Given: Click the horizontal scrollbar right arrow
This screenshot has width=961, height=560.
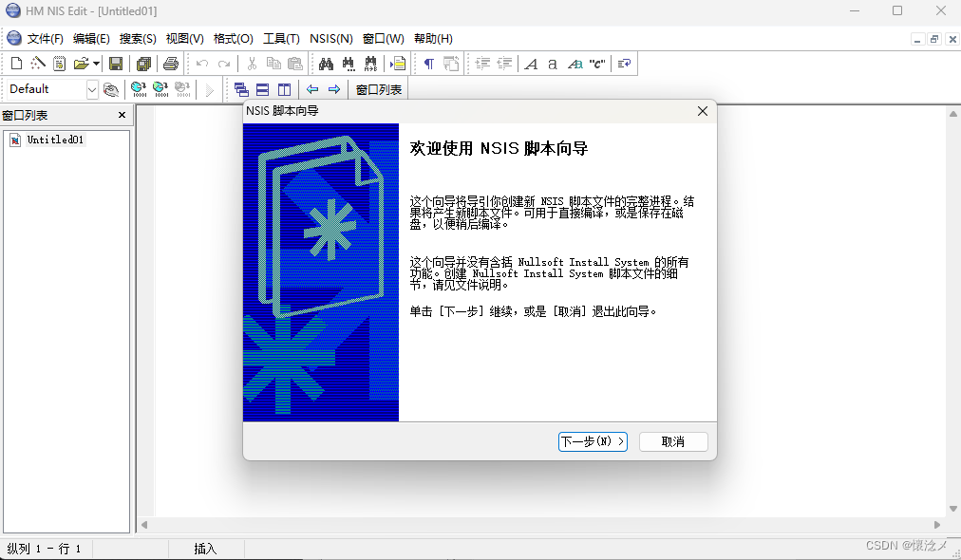Looking at the screenshot, I should pos(937,525).
